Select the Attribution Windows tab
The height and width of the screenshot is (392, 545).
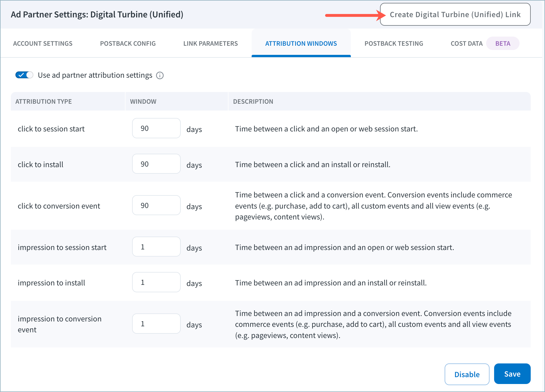click(301, 43)
